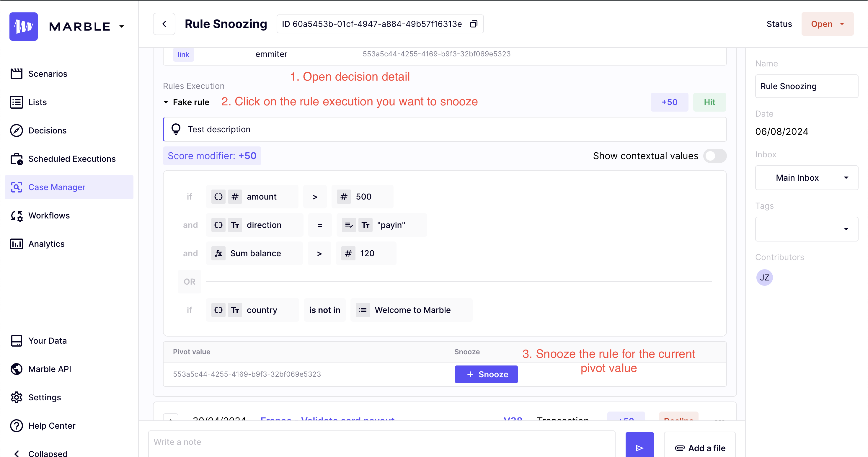Click the Help Center question mark icon
This screenshot has height=457, width=868.
point(17,426)
